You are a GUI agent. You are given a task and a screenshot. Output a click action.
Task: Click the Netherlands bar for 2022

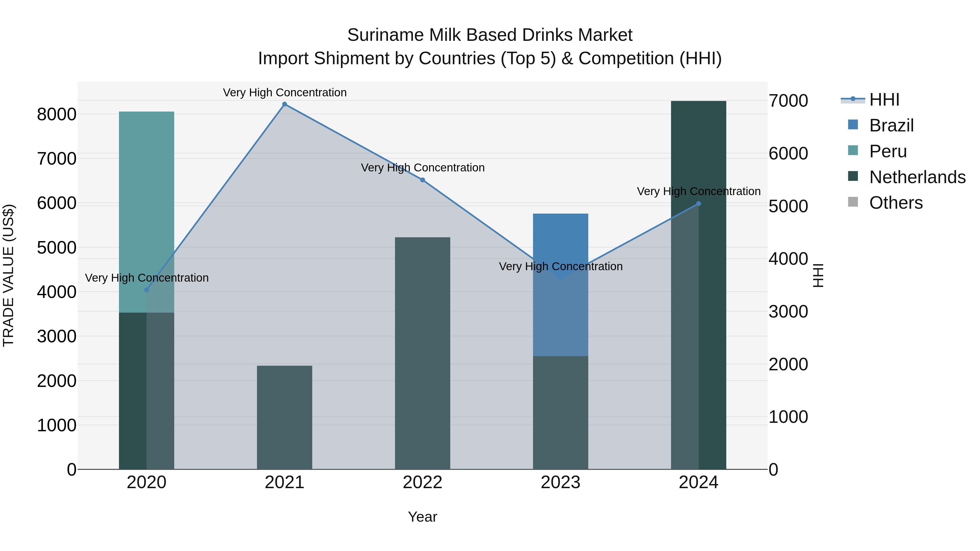click(423, 353)
